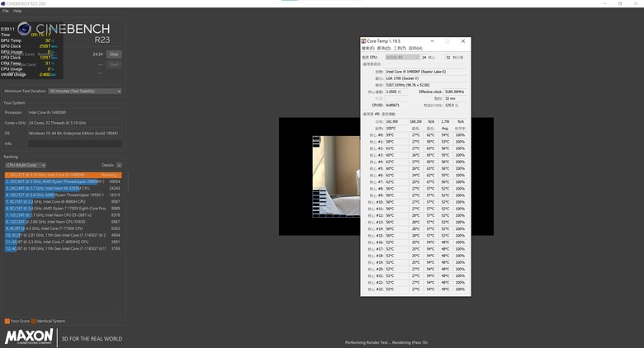The image size is (644, 348).
Task: Select ranking row Ryzen Threadripper 1950X
Action: coord(64,195)
